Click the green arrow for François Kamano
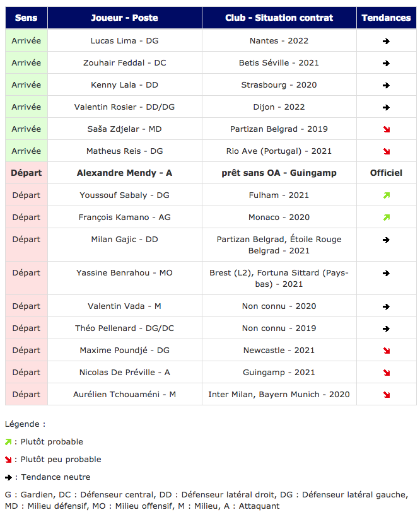 pos(386,217)
